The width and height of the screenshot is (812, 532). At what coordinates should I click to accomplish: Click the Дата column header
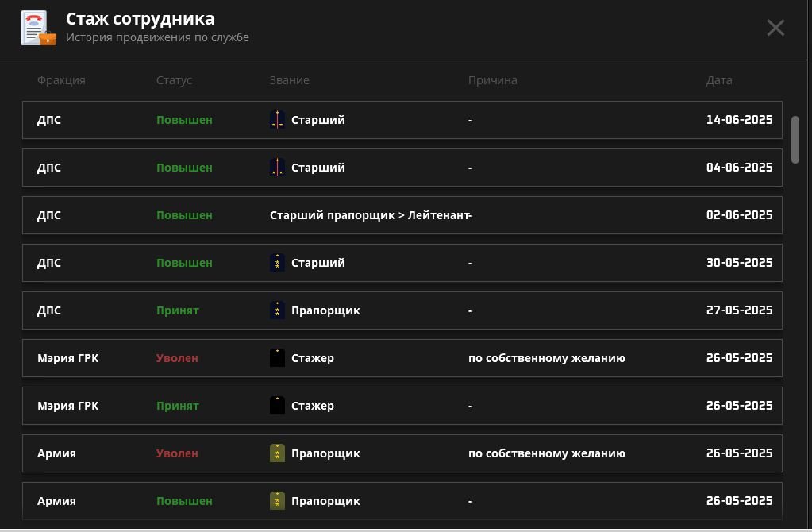tap(719, 80)
